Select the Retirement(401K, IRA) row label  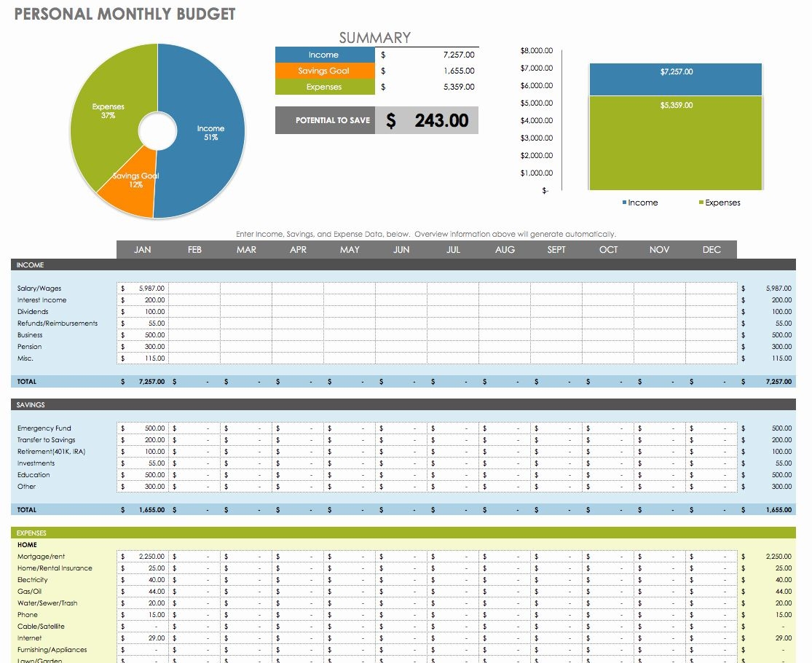tap(51, 452)
